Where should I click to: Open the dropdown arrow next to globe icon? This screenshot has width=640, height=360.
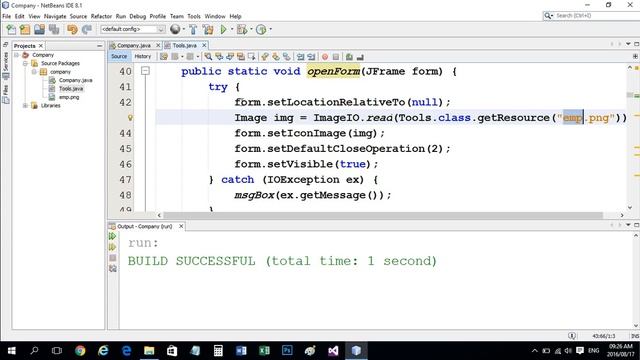click(x=183, y=29)
